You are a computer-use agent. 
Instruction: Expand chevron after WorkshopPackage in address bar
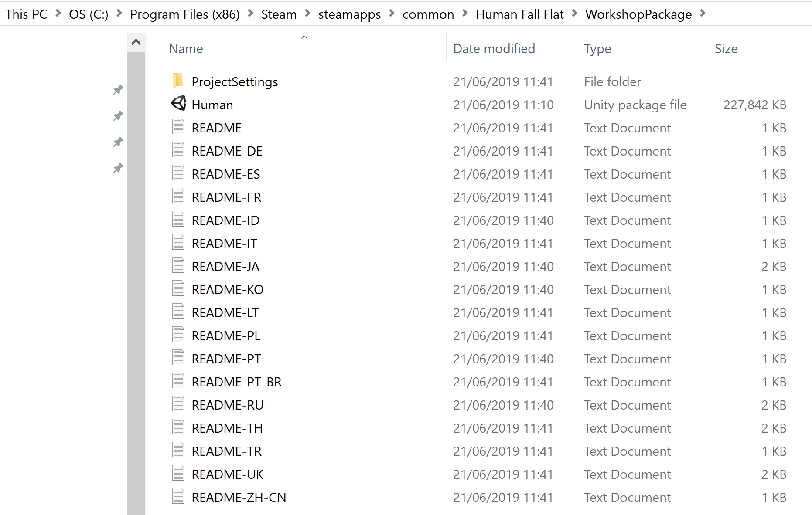(703, 14)
